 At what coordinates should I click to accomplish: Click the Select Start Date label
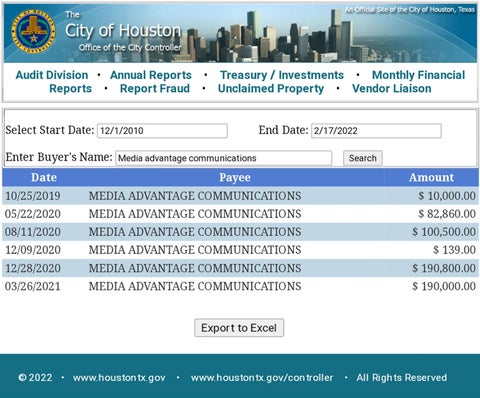(50, 130)
